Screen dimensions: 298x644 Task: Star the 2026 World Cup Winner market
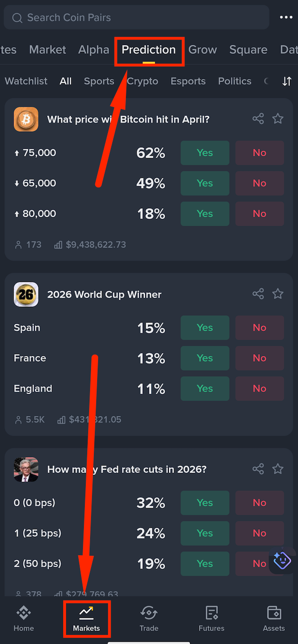(x=278, y=294)
